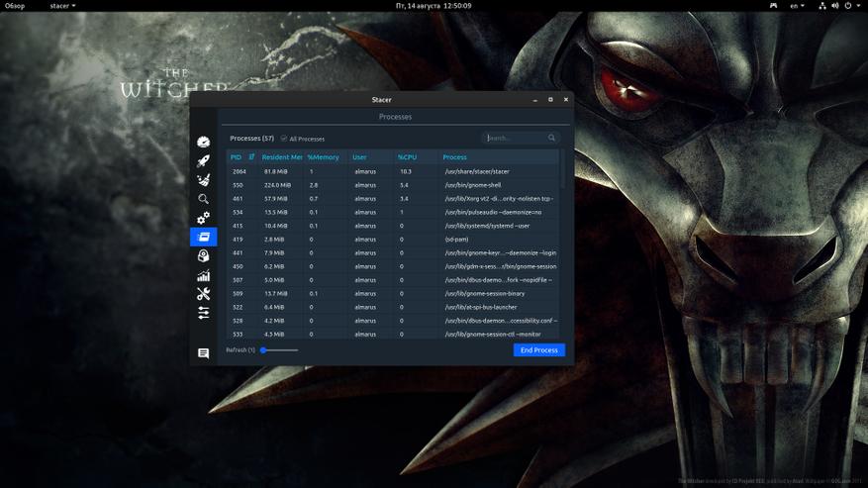
Task: Open the clock and calendar in the top bar
Action: tap(434, 6)
